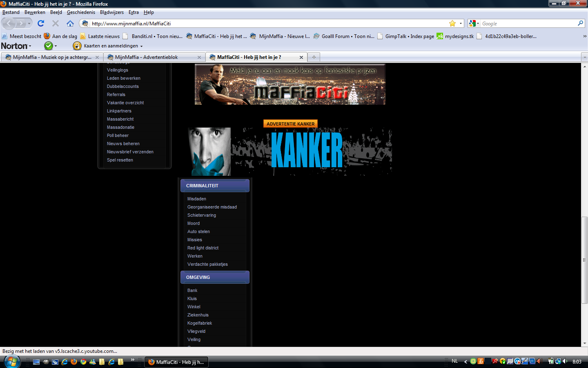Open the dropdown beside Norton checkmark
This screenshot has height=368, width=588.
click(56, 46)
